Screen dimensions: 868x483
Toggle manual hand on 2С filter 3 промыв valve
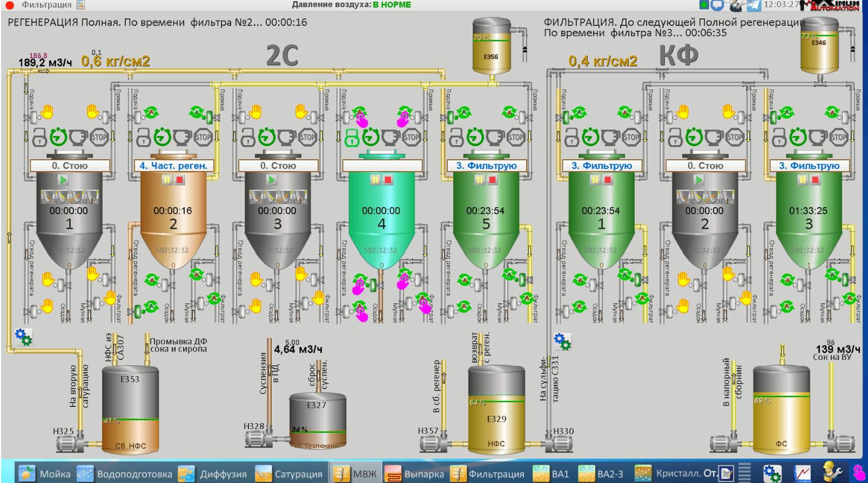(302, 112)
